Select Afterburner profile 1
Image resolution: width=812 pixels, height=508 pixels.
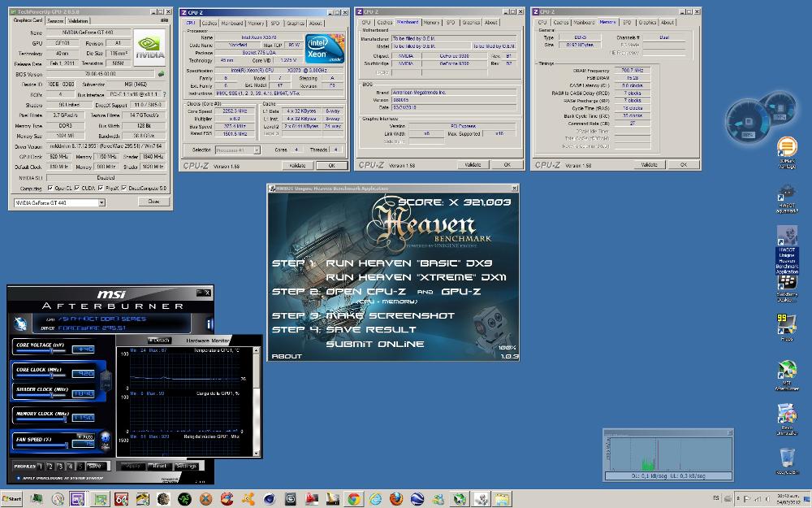pyautogui.click(x=41, y=466)
